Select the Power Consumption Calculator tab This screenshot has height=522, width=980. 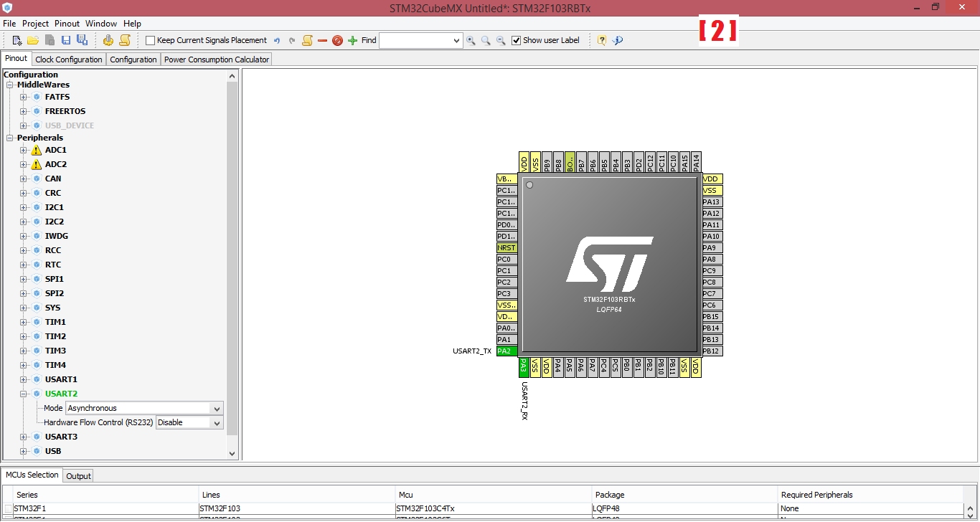pos(215,59)
